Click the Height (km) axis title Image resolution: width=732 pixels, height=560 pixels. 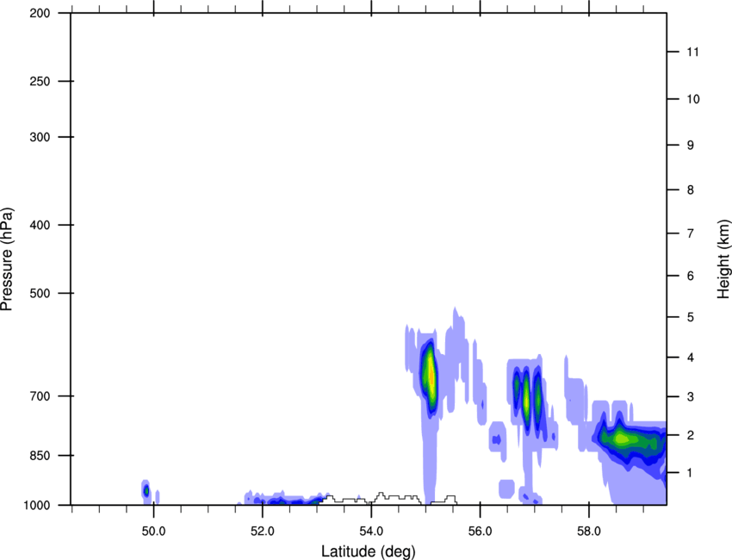(x=723, y=259)
